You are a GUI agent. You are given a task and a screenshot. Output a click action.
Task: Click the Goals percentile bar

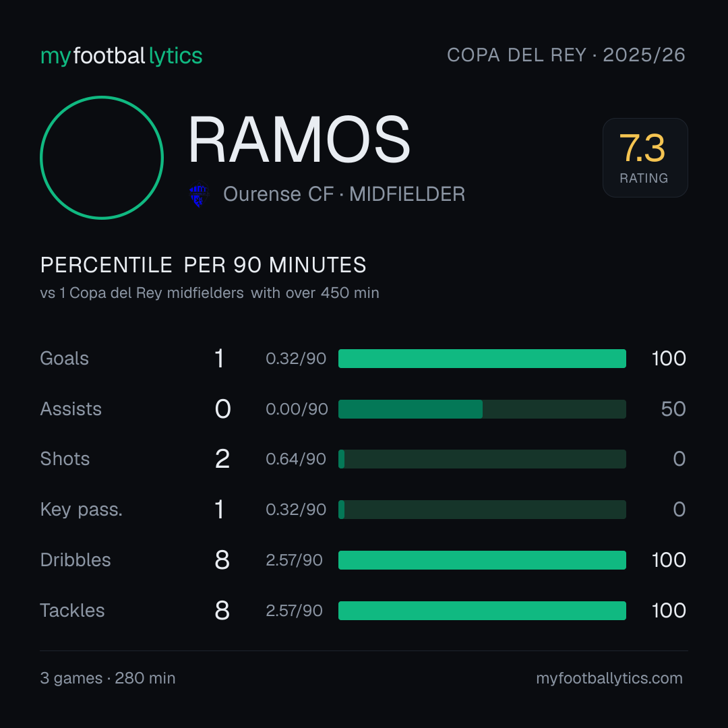click(x=482, y=359)
